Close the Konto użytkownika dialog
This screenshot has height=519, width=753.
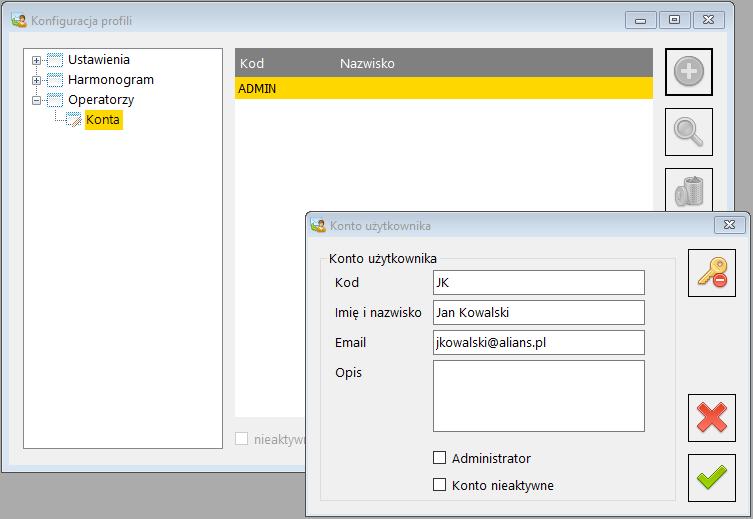click(x=729, y=225)
